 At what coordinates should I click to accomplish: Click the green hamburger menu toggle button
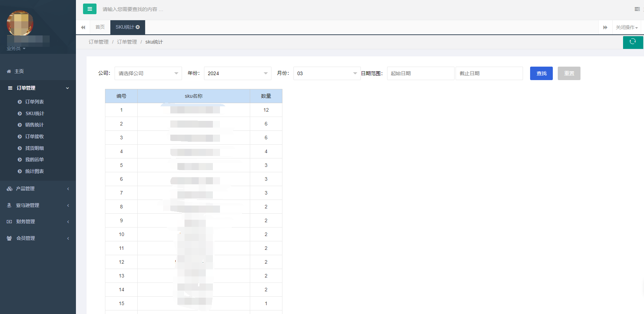tap(89, 9)
